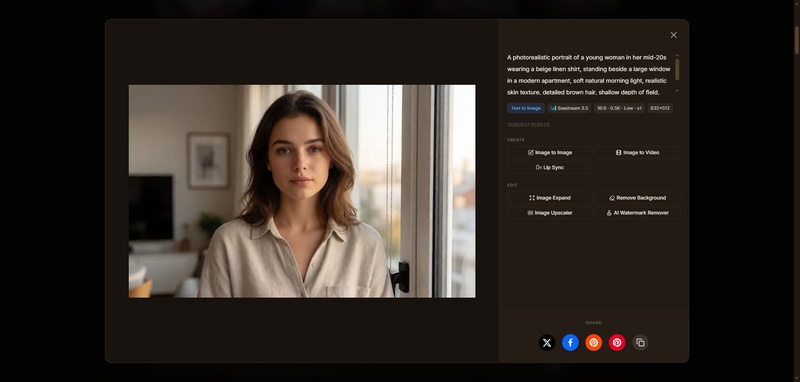Close the image detail dialog
The height and width of the screenshot is (382, 800).
673,35
